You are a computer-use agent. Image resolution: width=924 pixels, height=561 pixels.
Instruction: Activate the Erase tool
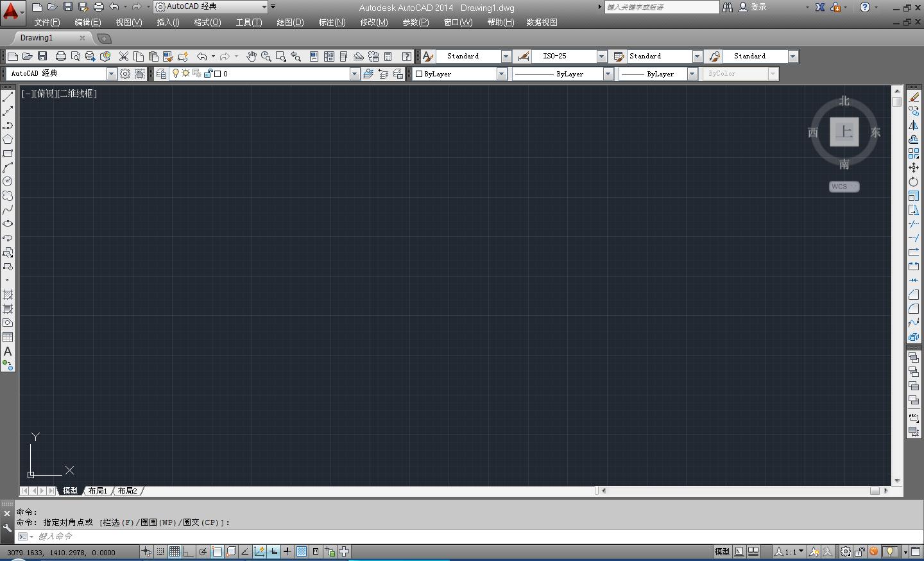click(914, 97)
